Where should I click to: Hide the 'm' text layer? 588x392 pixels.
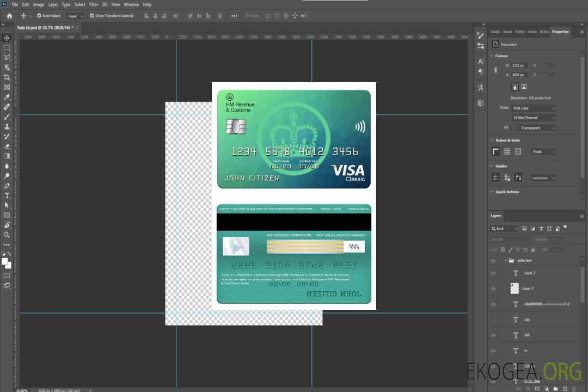(x=493, y=351)
